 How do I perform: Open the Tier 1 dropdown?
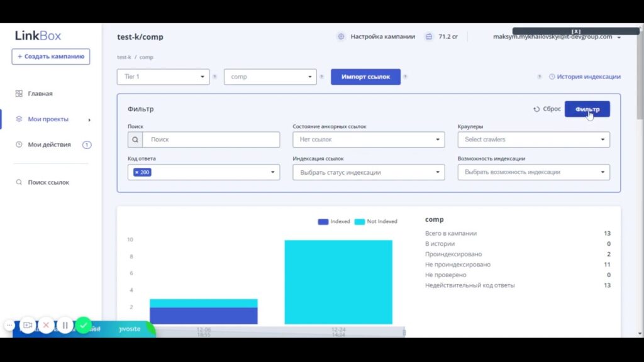(163, 77)
